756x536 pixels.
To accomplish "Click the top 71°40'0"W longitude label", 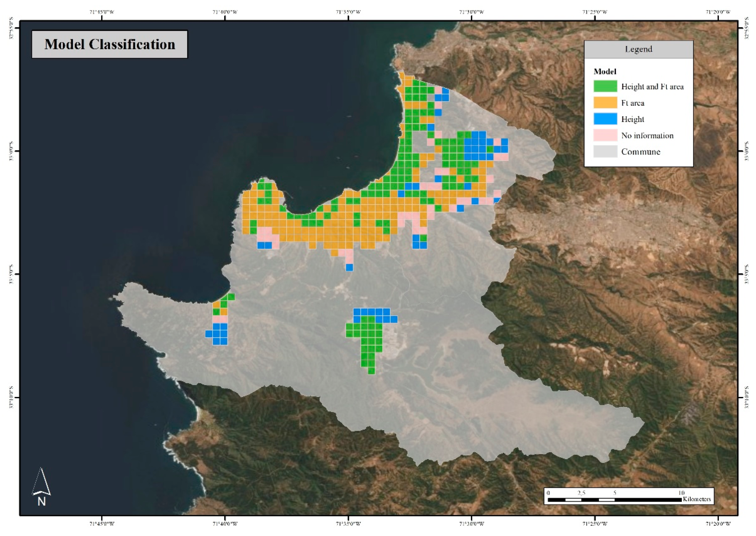I will click(x=225, y=12).
